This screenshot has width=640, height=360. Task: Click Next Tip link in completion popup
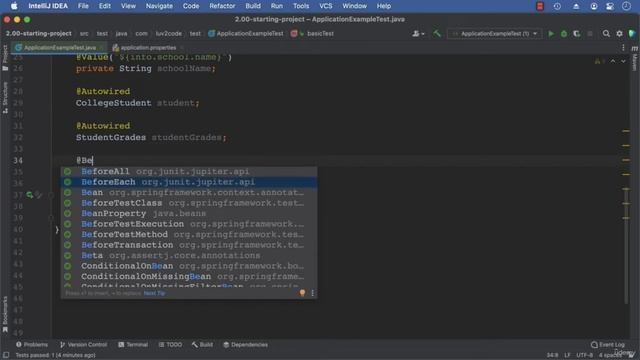pyautogui.click(x=154, y=293)
